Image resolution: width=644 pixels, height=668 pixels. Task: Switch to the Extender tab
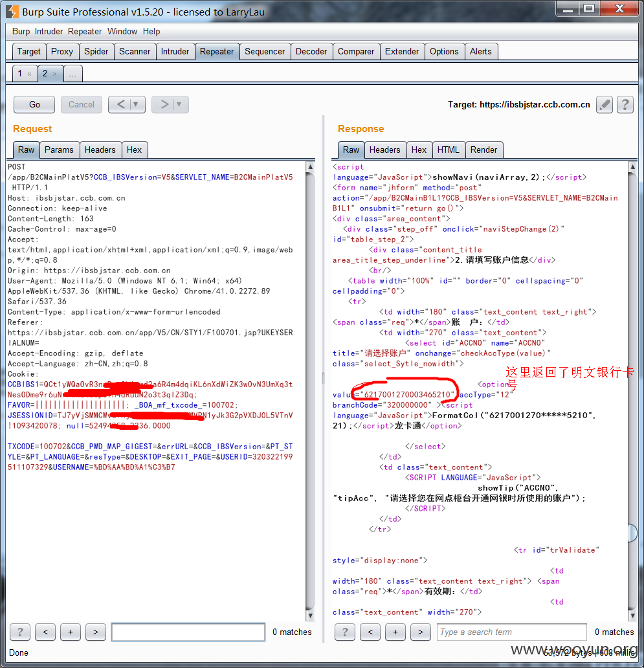[x=402, y=52]
